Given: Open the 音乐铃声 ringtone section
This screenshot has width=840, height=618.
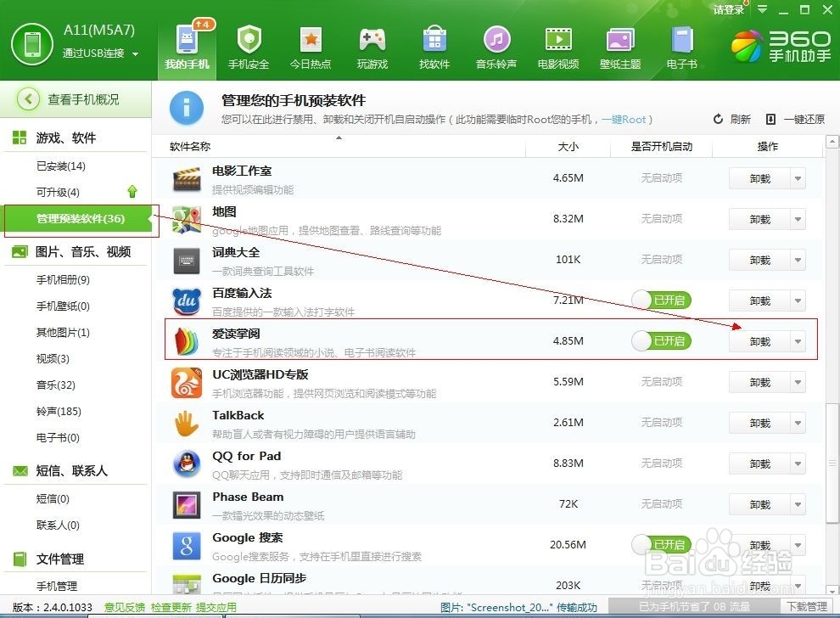Looking at the screenshot, I should [x=496, y=47].
